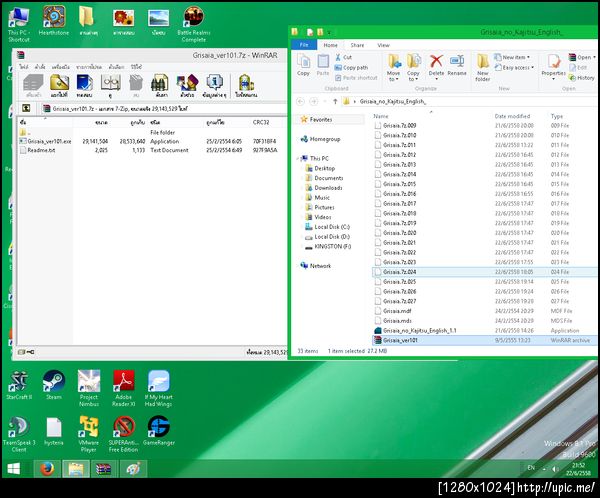Select the SUPERAntiSpyware Free Edition icon
600x498 pixels.
tap(124, 434)
